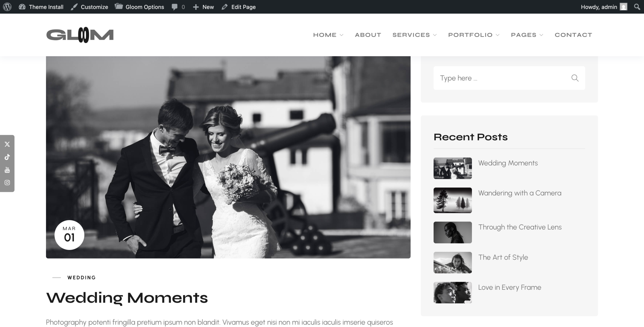Viewport: 644px width, 327px height.
Task: Click the Gloom Options folder icon
Action: (119, 6)
